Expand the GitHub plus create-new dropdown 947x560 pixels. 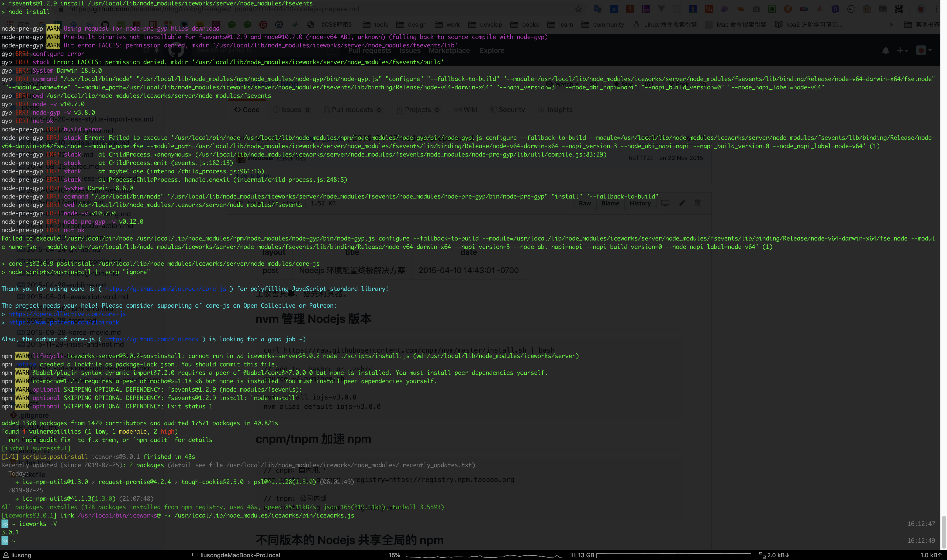pos(903,51)
